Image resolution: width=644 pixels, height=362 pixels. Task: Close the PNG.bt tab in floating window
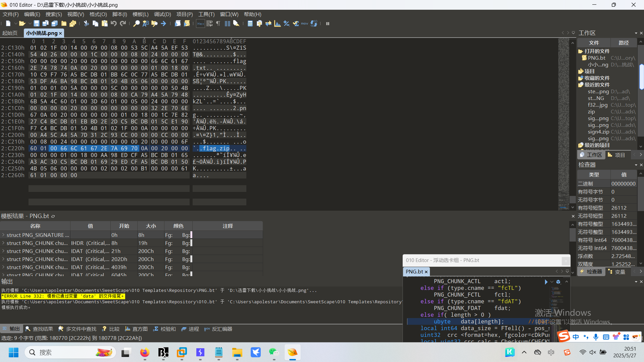click(x=426, y=272)
